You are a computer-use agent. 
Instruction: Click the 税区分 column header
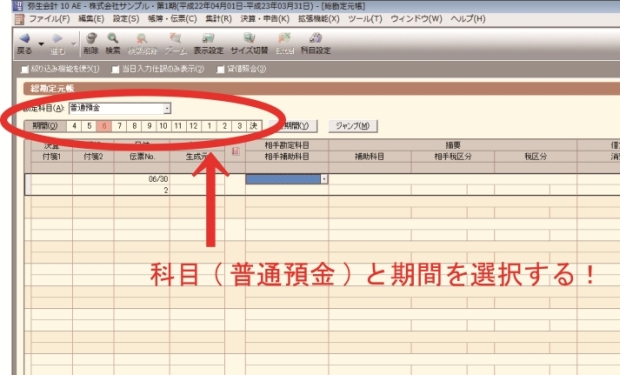[536, 157]
